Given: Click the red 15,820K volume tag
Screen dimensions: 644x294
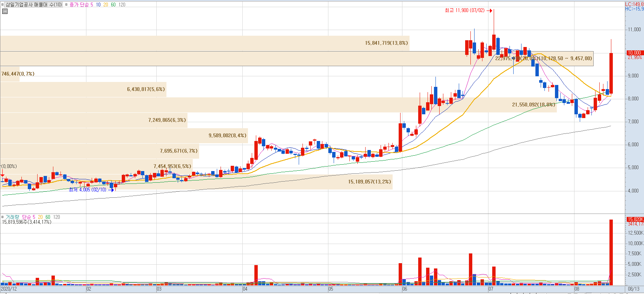Looking at the screenshot, I should tap(635, 219).
